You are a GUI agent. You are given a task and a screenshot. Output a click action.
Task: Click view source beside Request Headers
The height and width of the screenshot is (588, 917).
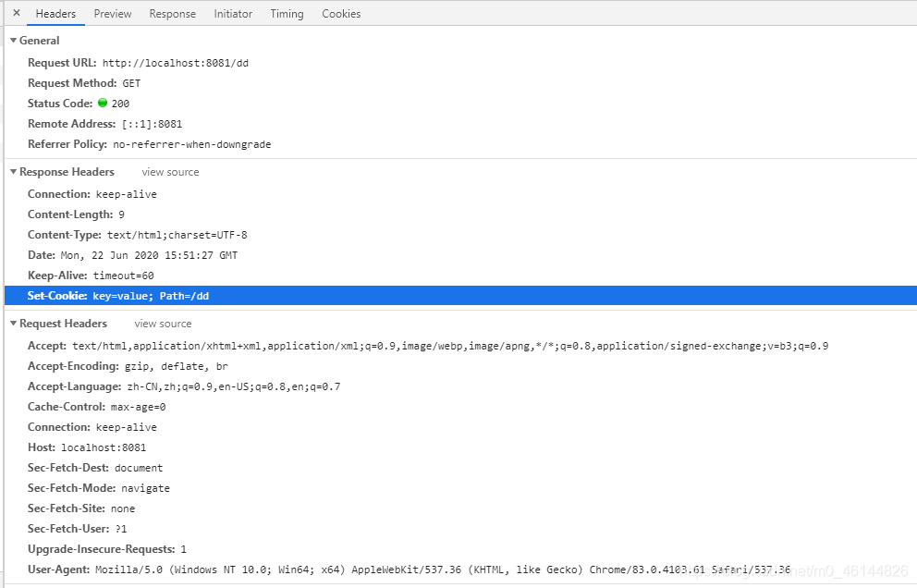pyautogui.click(x=163, y=324)
